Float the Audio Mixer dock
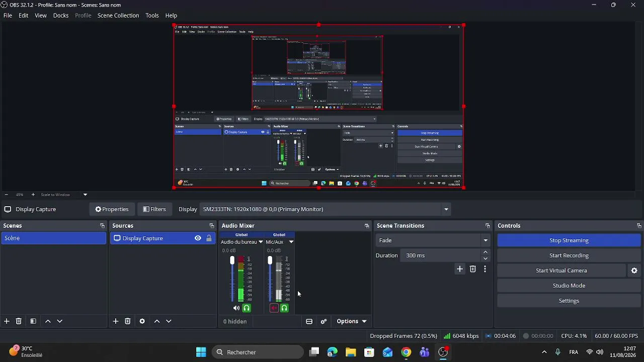Viewport: 644px width, 362px height. coord(367,226)
